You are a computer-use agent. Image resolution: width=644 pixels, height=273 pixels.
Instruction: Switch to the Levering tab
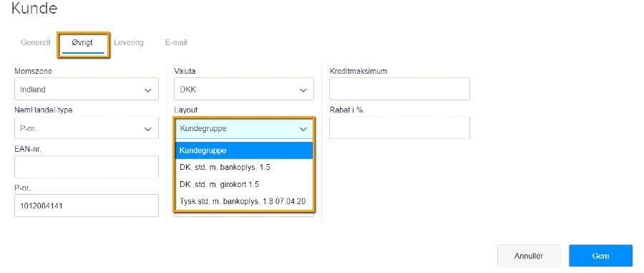tap(129, 42)
